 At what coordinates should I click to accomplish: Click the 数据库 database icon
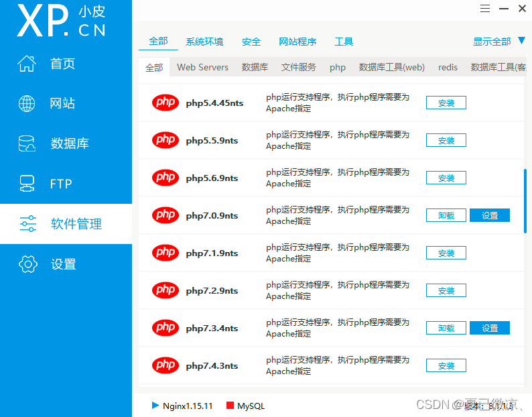[x=27, y=143]
